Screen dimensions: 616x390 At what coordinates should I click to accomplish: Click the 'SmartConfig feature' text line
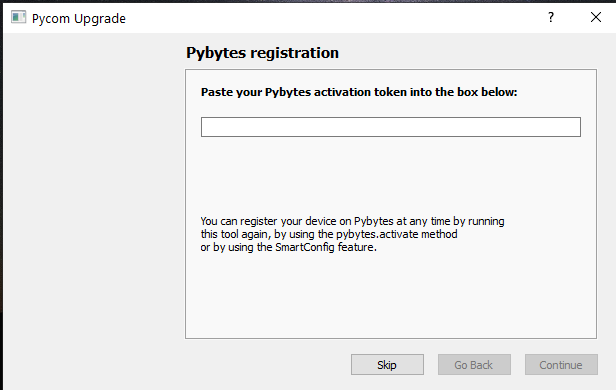(289, 247)
